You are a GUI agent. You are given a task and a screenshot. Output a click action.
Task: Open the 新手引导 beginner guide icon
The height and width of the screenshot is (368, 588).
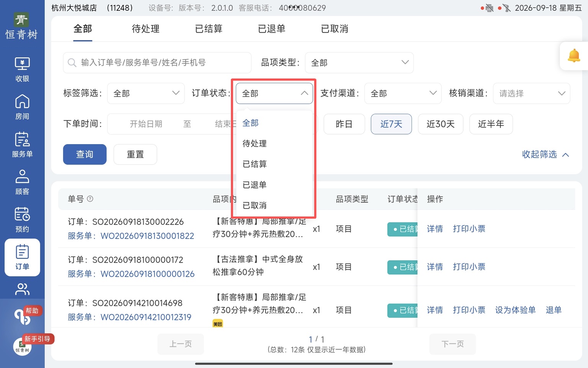click(23, 346)
